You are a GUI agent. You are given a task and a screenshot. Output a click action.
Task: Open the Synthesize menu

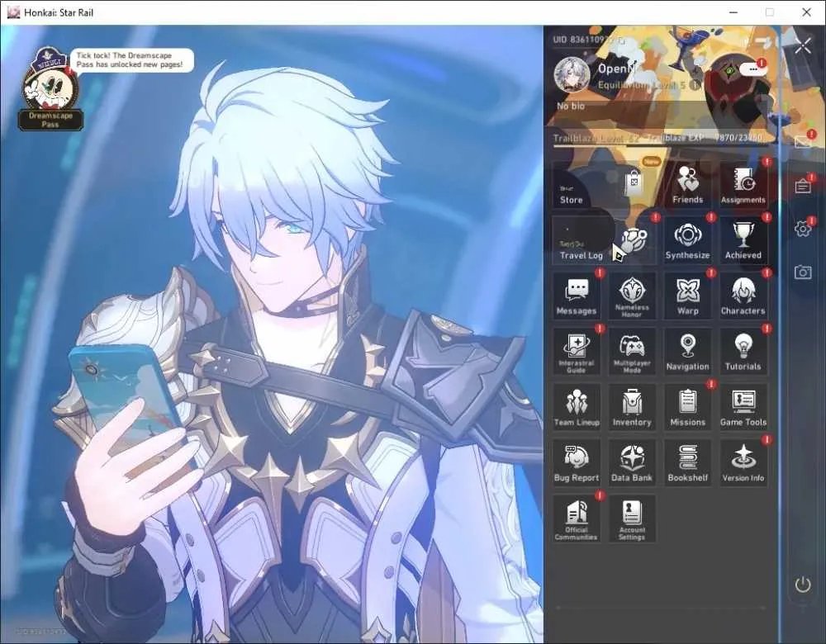coord(687,240)
